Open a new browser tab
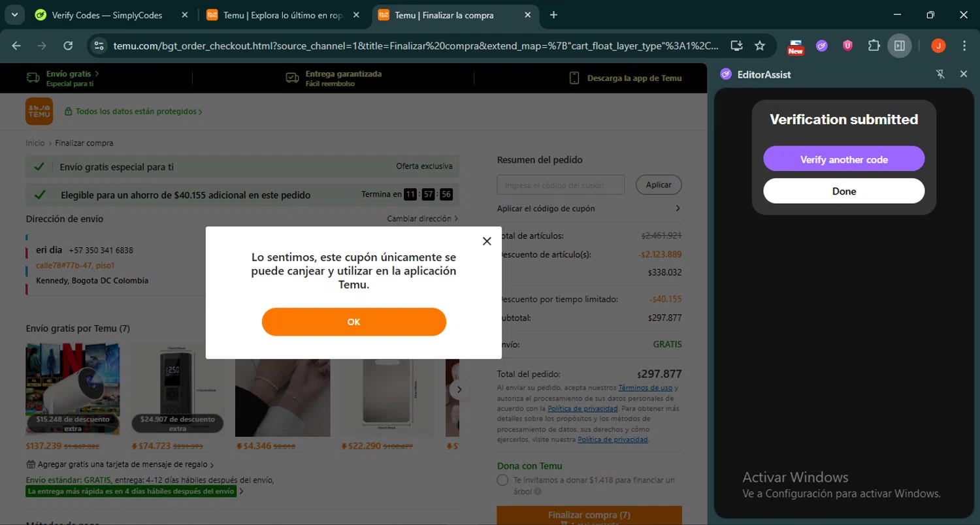The image size is (980, 525). point(553,15)
